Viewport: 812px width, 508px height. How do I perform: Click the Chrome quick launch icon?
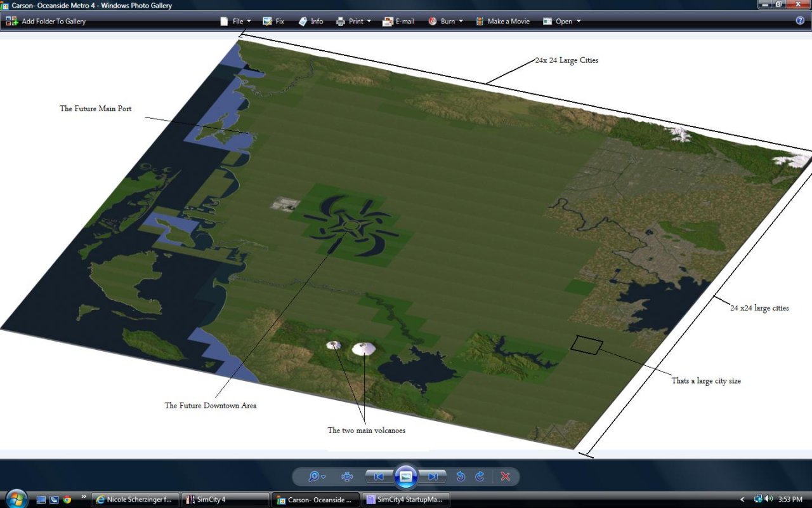pyautogui.click(x=67, y=500)
